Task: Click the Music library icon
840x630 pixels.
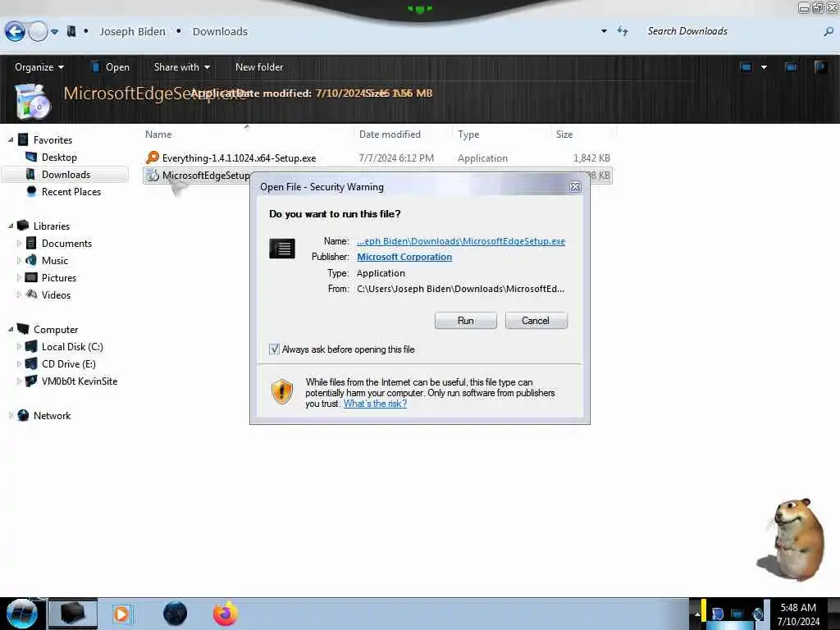Action: 31,260
